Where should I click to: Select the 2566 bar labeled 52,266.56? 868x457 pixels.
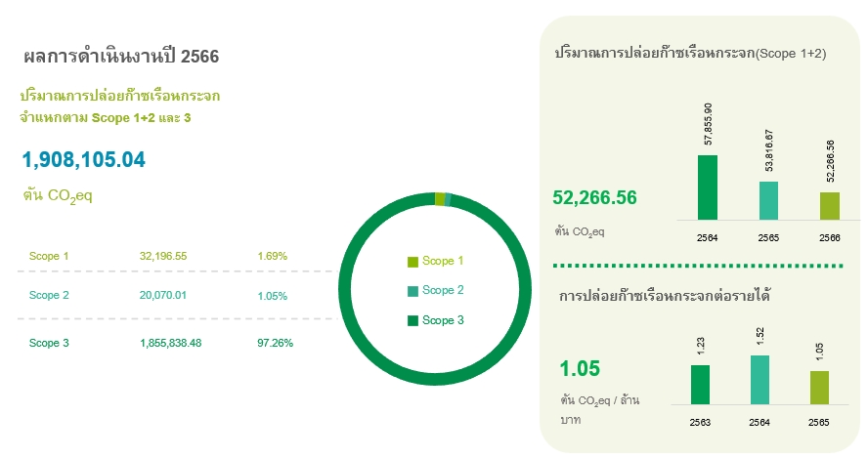829,206
